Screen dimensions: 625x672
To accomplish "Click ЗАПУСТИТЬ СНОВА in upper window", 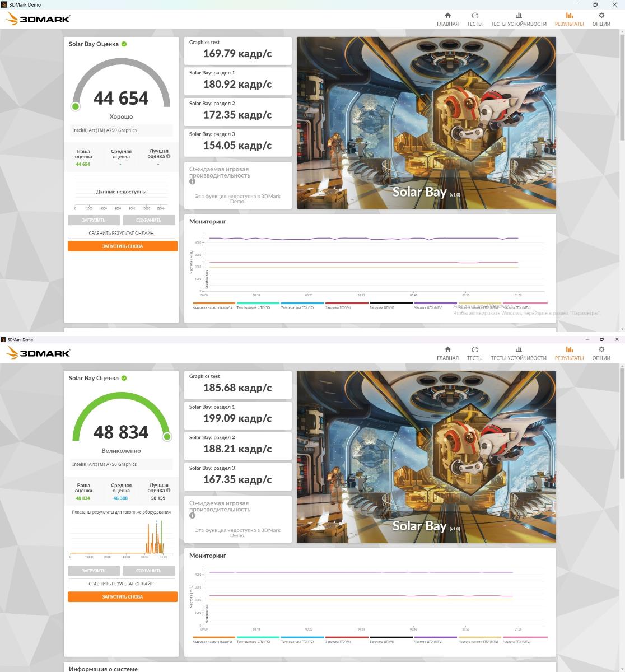I will pyautogui.click(x=123, y=246).
